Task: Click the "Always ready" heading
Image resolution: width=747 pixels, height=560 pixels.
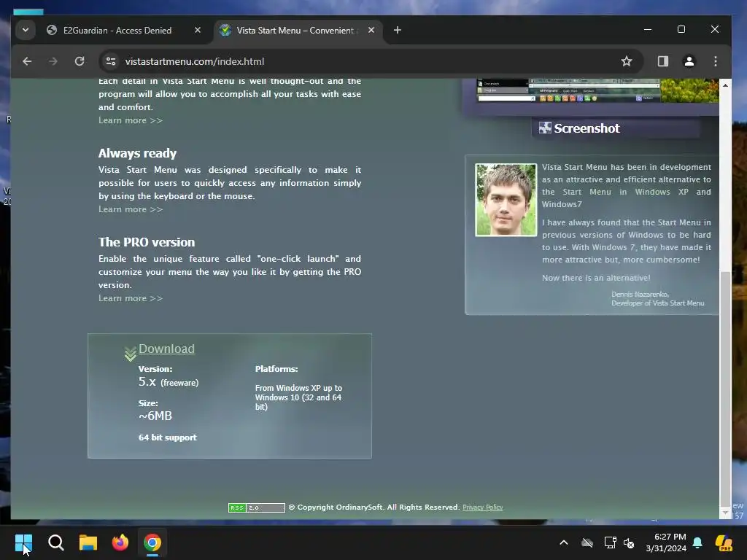Action: (x=137, y=153)
